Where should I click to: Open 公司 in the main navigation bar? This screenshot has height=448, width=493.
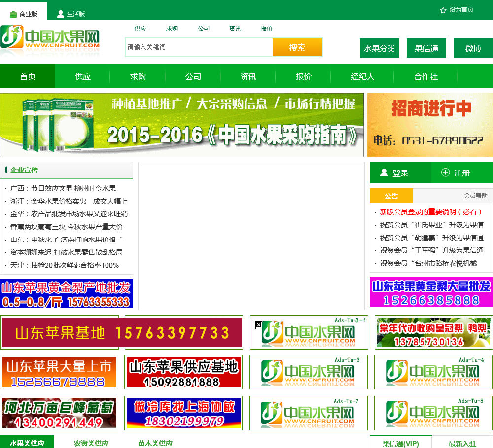coord(193,76)
